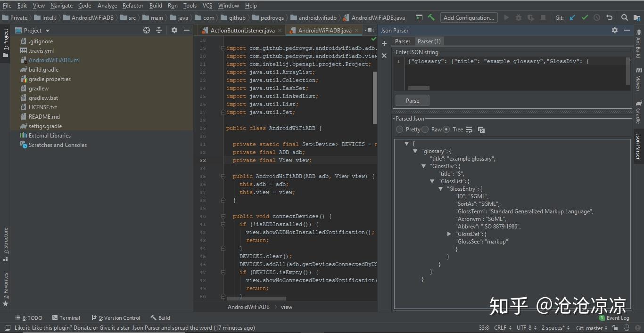Select the Pretty output radio button
644x333 pixels.
point(399,129)
